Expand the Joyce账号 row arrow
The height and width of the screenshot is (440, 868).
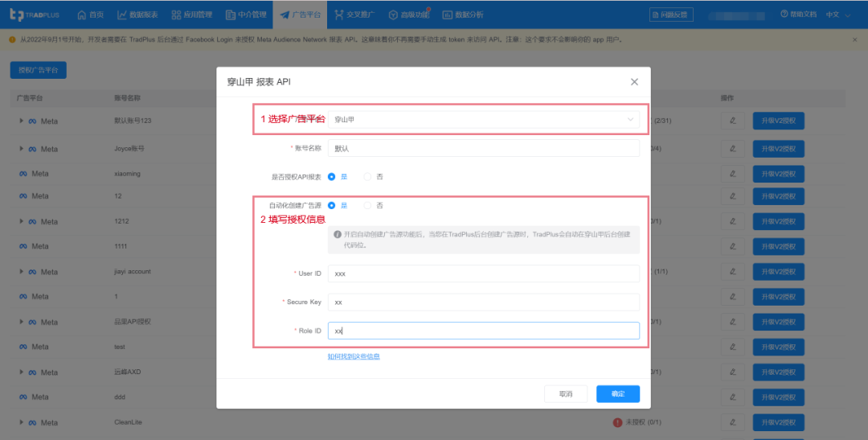point(22,149)
